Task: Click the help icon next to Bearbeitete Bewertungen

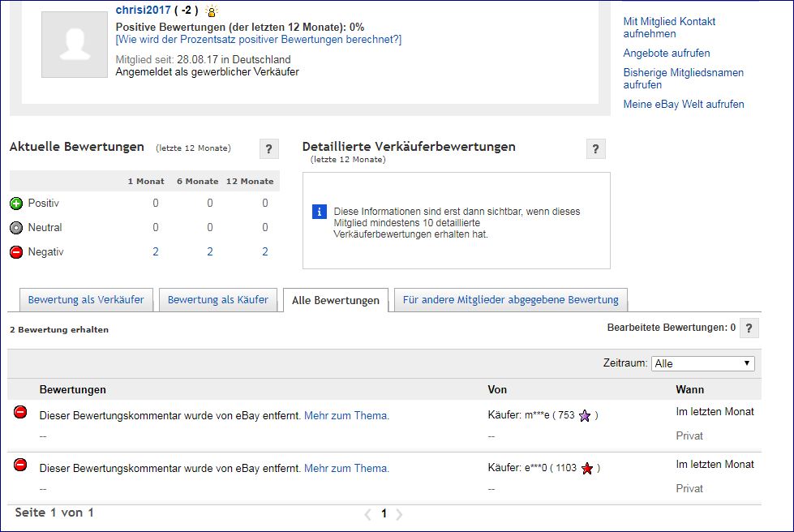Action: tap(750, 328)
